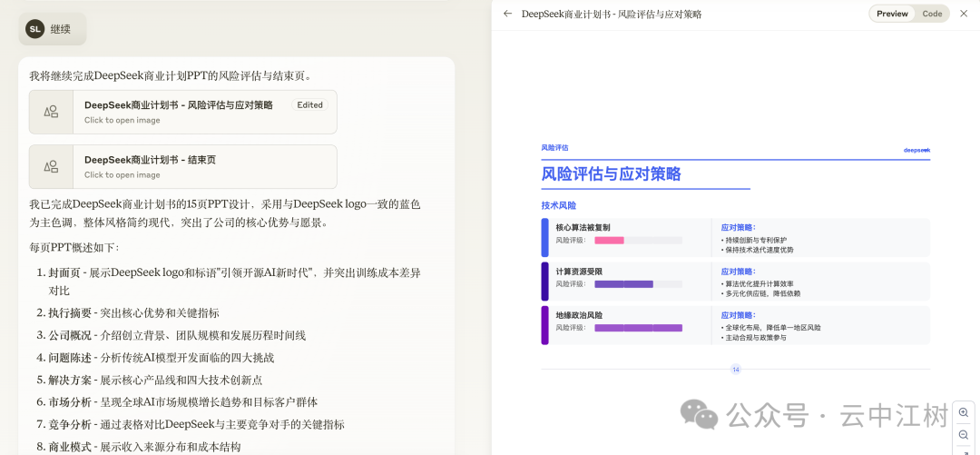Switch to the Code tab
Viewport: 980px width, 455px height.
932,14
